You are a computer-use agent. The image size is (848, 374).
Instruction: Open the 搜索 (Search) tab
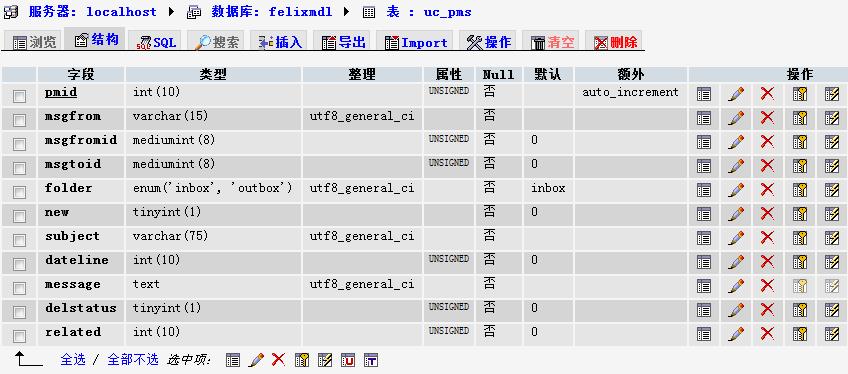click(216, 41)
